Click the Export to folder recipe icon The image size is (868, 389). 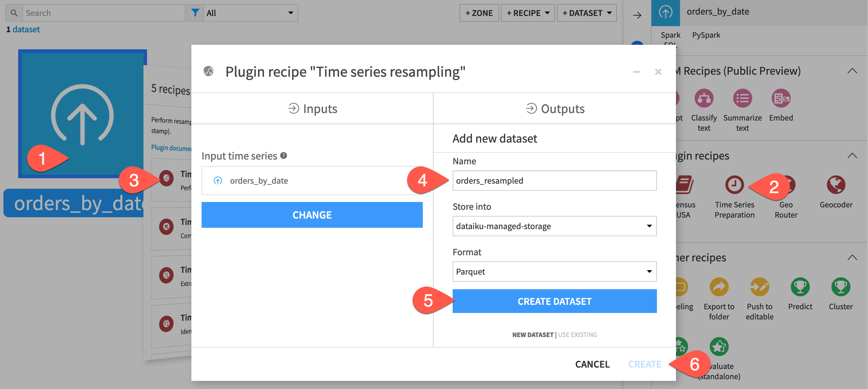tap(719, 287)
